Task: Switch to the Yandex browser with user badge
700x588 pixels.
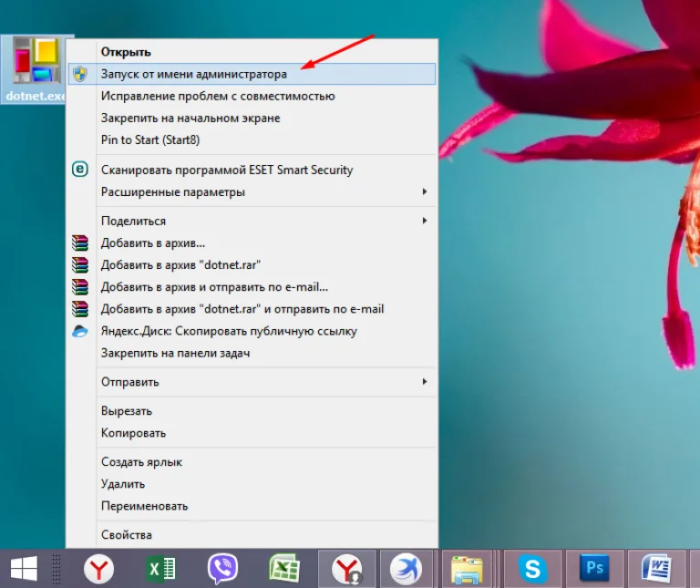Action: point(347,569)
